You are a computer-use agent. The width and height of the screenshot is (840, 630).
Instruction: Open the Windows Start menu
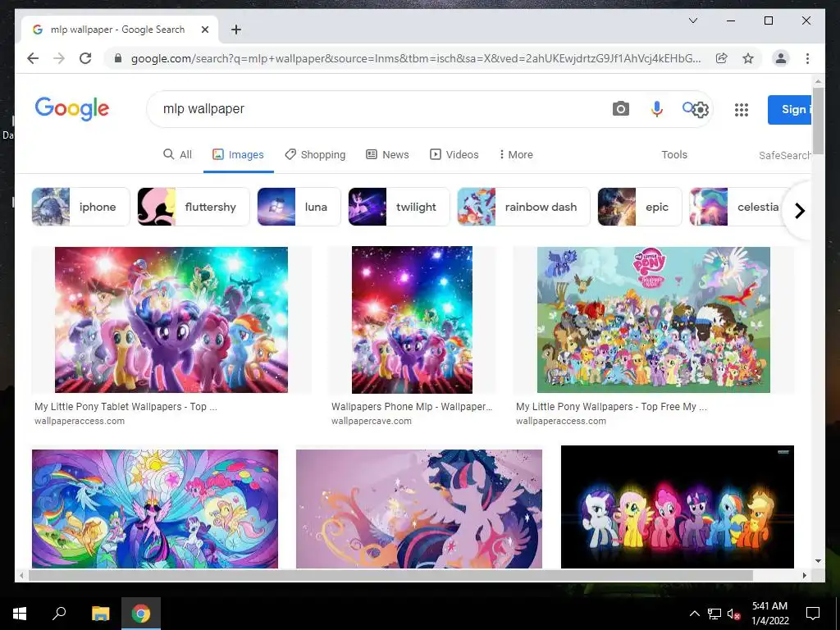pos(20,614)
